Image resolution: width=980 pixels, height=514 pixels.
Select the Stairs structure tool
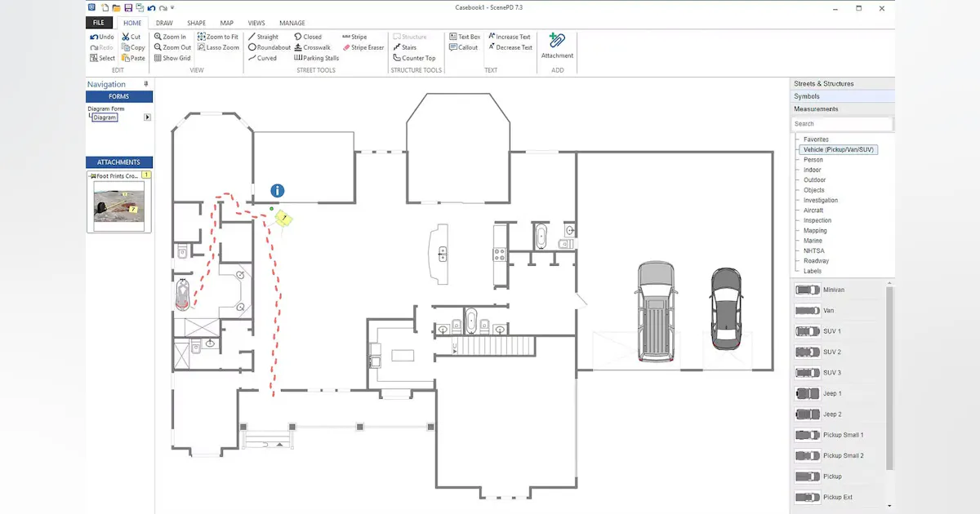click(404, 47)
